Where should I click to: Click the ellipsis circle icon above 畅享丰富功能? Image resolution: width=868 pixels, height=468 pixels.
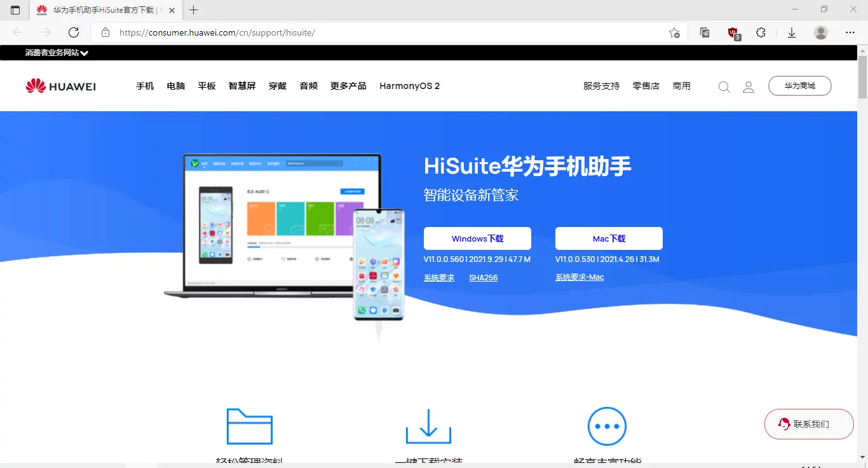pyautogui.click(x=607, y=426)
